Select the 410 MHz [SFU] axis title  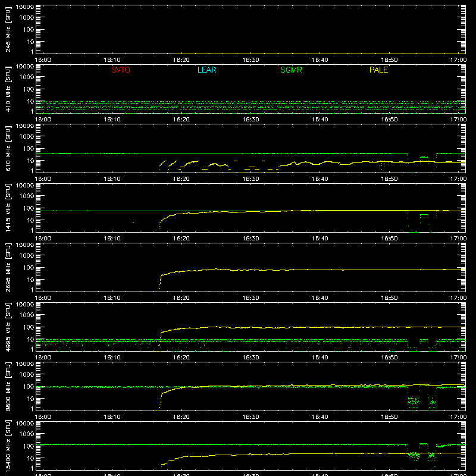[x=8, y=89]
